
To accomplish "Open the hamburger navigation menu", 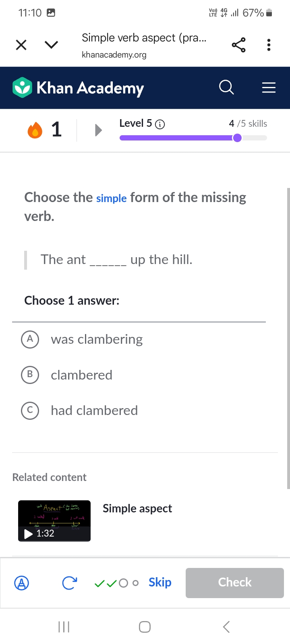I will pos(269,87).
